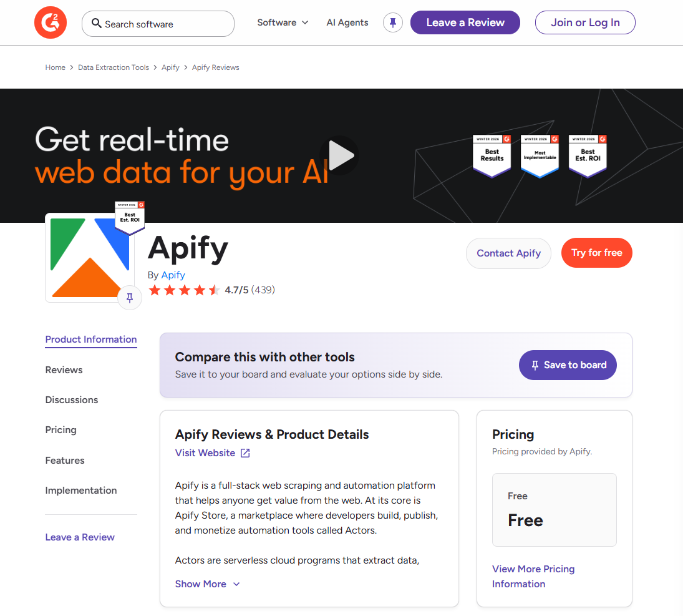Click the Best Est. ROI badge

pos(587,155)
